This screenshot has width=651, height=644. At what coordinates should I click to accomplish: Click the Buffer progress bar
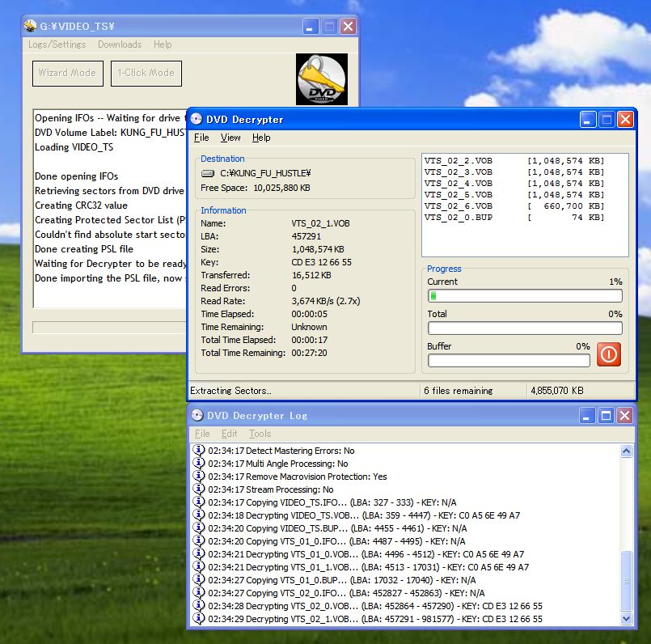tap(509, 361)
